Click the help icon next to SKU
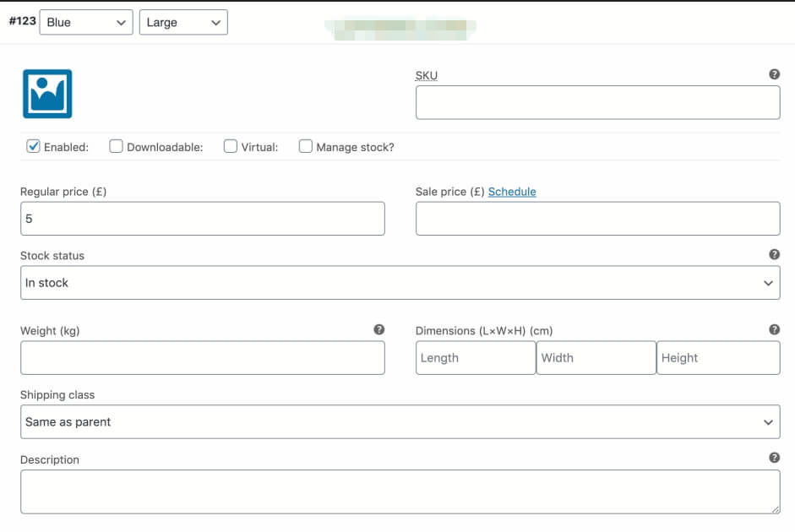The image size is (795, 532). click(774, 74)
